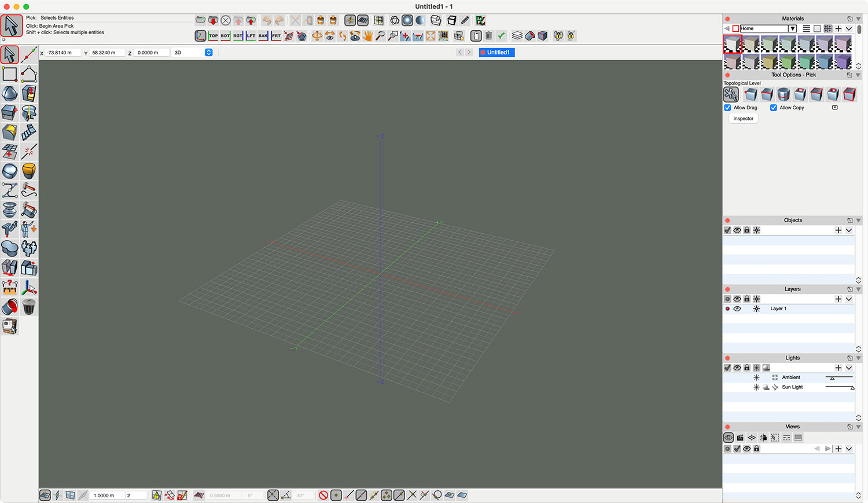The height and width of the screenshot is (503, 868).
Task: Pick the paint bucket material tool
Action: 10,307
